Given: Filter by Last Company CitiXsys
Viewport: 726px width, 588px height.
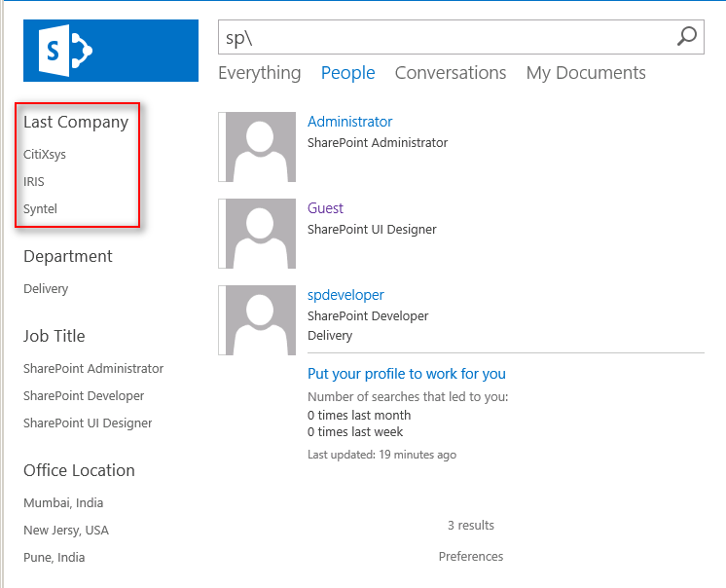Looking at the screenshot, I should pos(45,154).
